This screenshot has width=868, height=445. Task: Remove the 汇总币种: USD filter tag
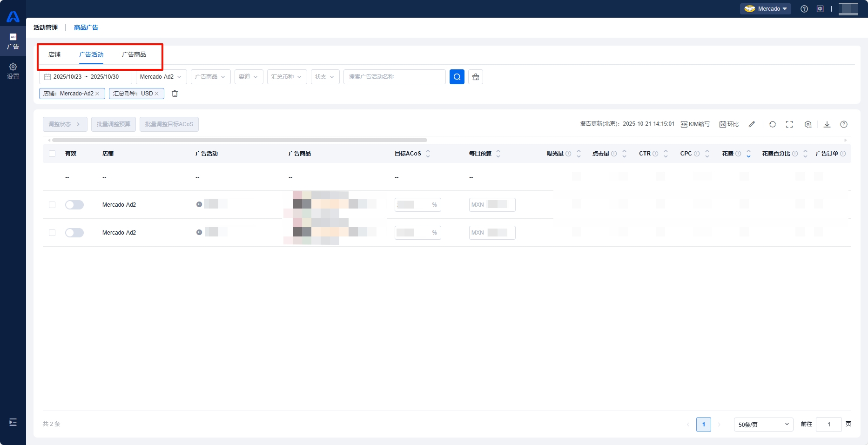(x=157, y=94)
